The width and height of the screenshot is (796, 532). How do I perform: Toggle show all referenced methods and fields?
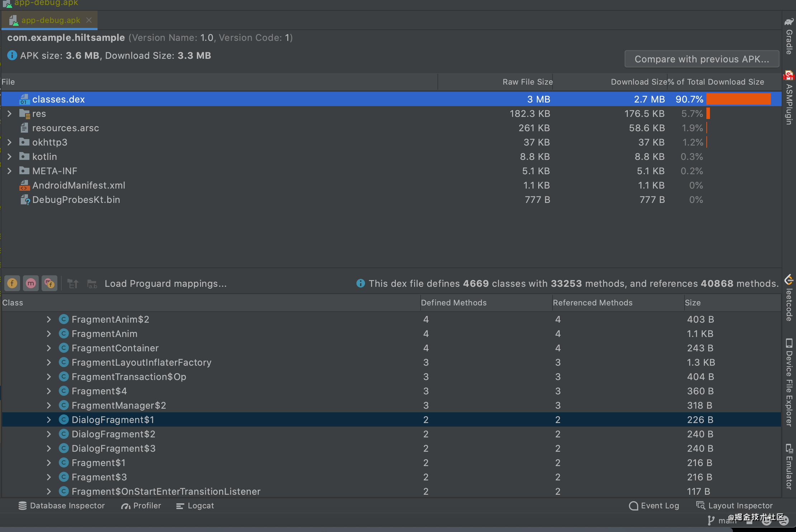[49, 284]
